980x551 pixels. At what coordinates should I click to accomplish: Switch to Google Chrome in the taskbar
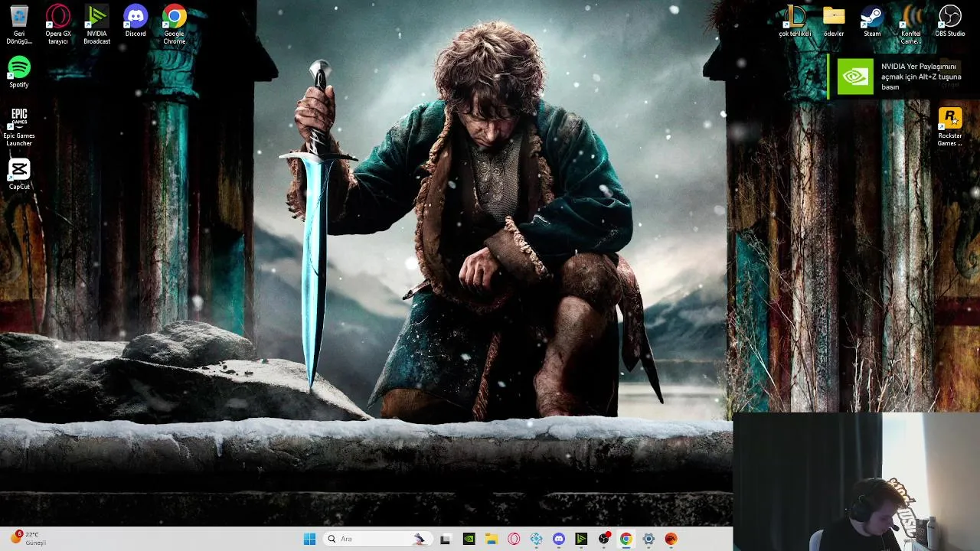626,539
